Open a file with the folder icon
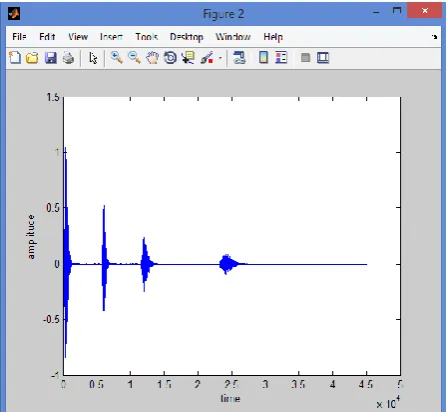447x412 pixels. 32,58
